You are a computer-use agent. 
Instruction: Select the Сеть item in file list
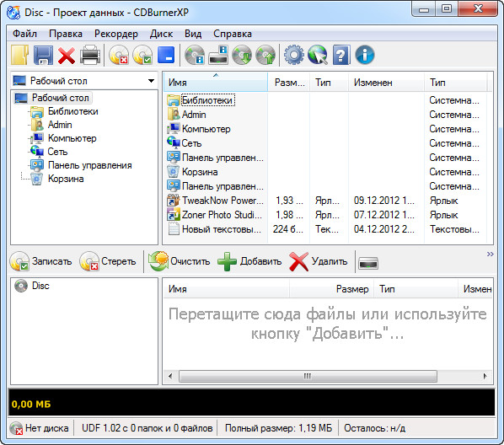pyautogui.click(x=185, y=143)
